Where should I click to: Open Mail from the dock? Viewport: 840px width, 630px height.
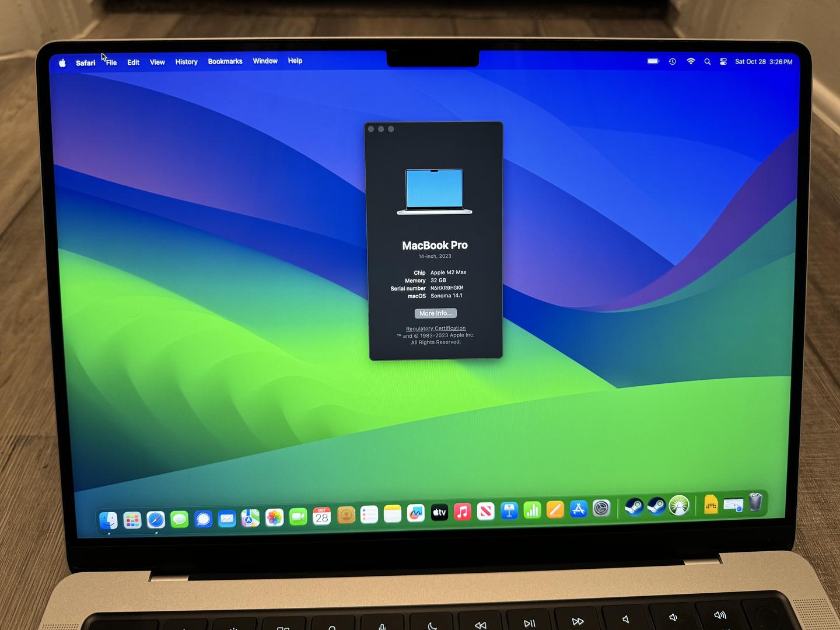click(227, 518)
